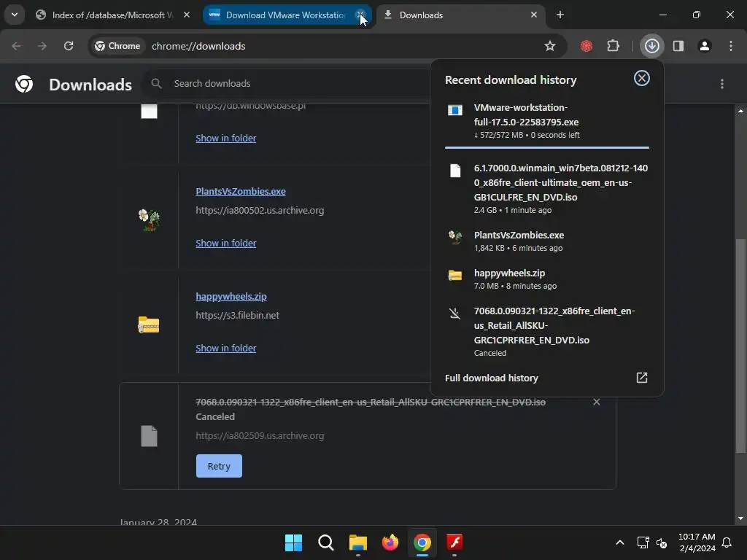
Task: Close the Index of /database tab
Action: (x=187, y=15)
